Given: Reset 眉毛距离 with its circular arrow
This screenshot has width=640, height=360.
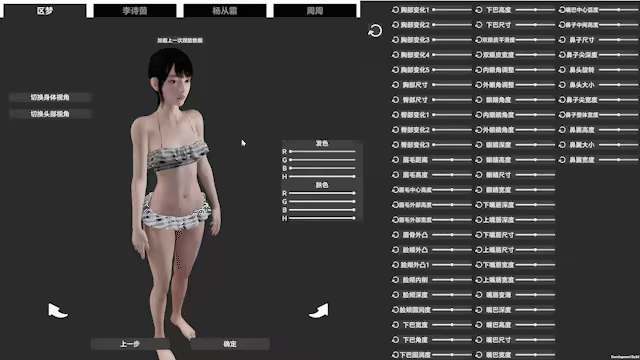Looking at the screenshot, I should tap(395, 160).
